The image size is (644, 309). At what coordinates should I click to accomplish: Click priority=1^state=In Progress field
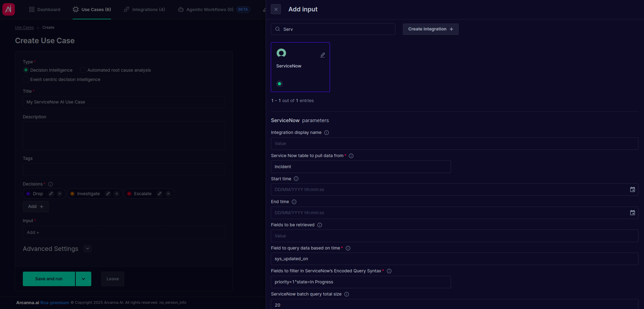pyautogui.click(x=361, y=282)
